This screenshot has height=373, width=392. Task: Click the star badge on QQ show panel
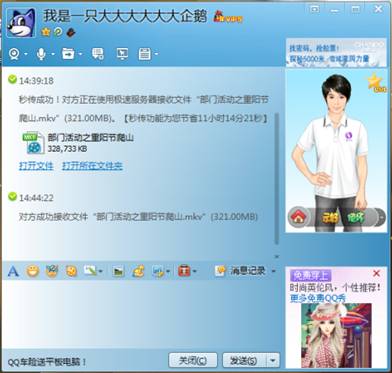coord(377,82)
